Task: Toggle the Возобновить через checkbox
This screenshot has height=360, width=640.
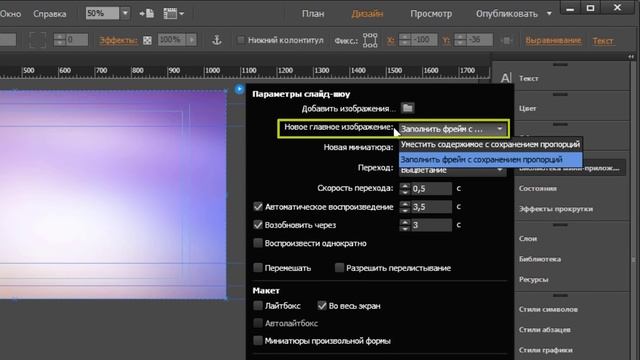Action: point(258,224)
